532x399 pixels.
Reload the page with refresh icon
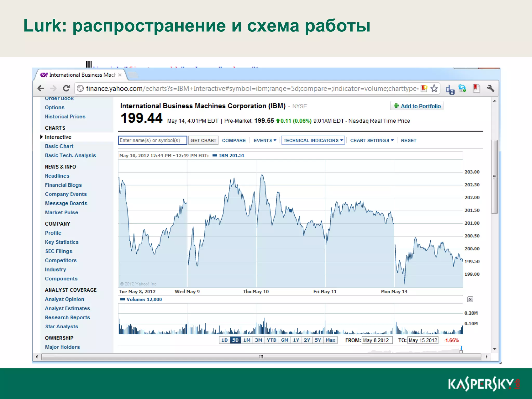coord(66,89)
